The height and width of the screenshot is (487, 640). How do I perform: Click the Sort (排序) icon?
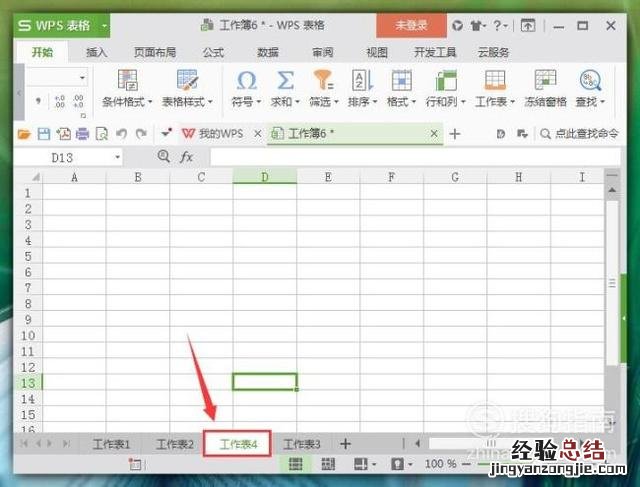tap(362, 80)
